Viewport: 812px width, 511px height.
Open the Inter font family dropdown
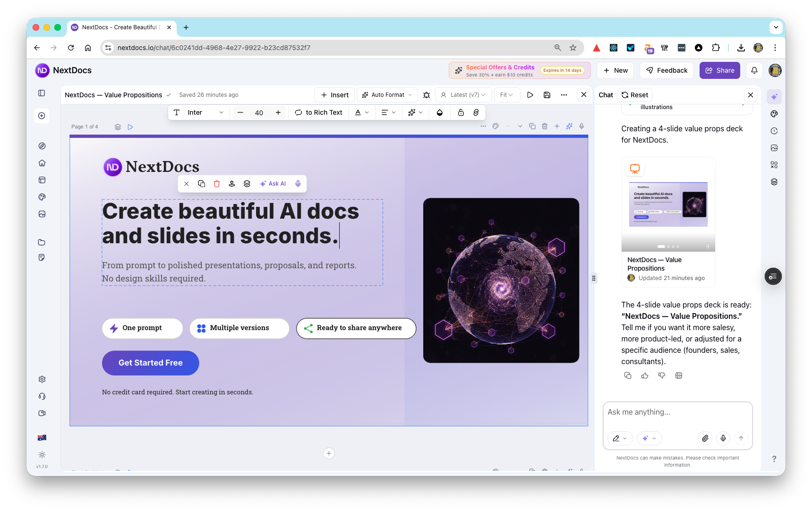(198, 112)
